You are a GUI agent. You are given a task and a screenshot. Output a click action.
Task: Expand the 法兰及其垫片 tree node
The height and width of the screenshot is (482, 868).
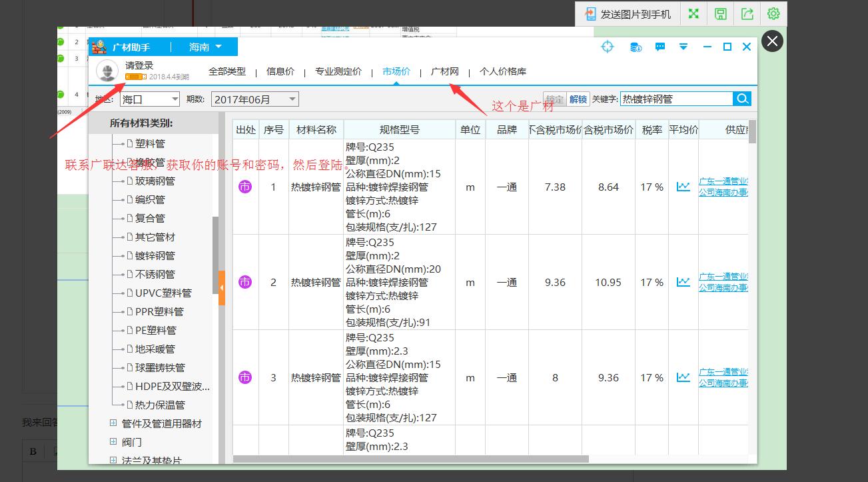click(x=113, y=461)
